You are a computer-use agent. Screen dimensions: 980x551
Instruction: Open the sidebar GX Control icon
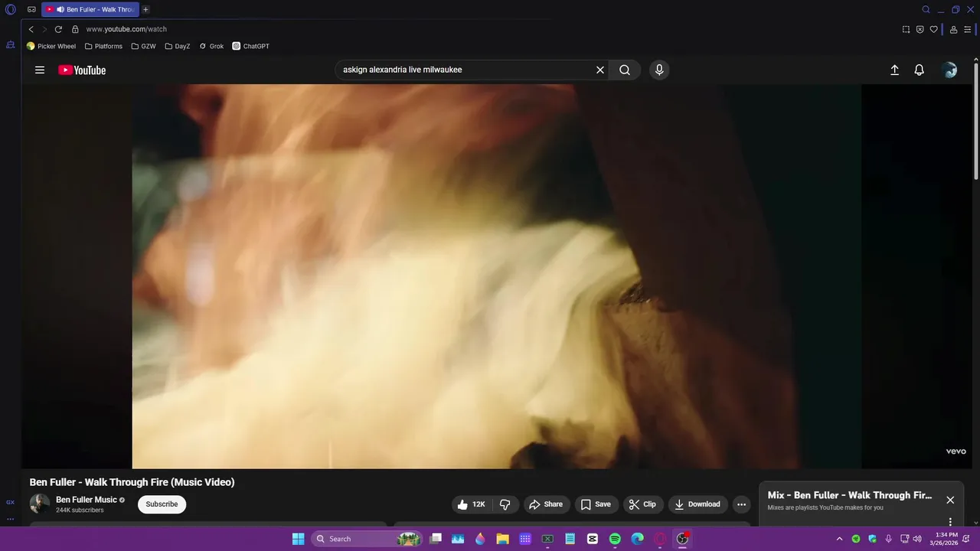[x=10, y=502]
